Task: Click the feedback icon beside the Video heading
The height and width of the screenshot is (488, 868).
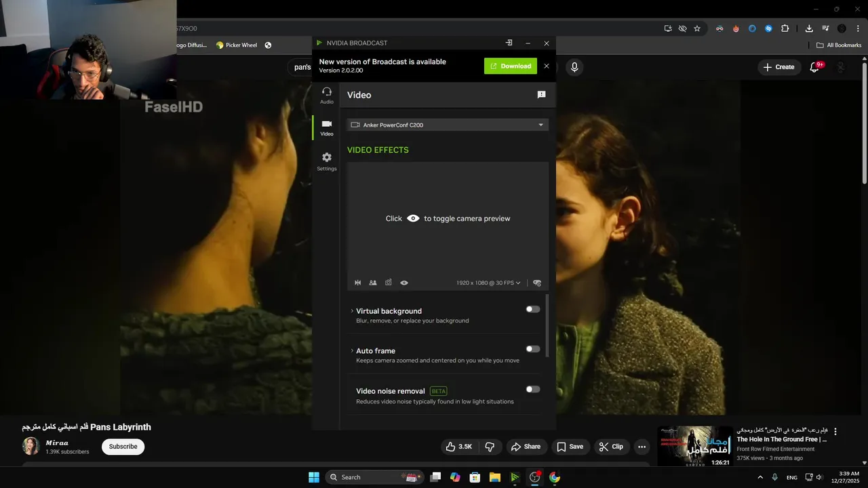Action: pos(541,95)
